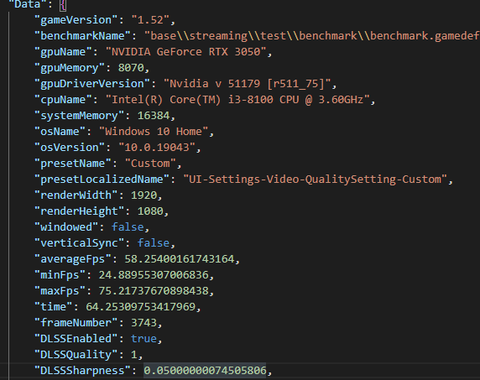This screenshot has height=380, width=480.
Task: Select the DLSSQuality value 1
Action: pos(134,356)
